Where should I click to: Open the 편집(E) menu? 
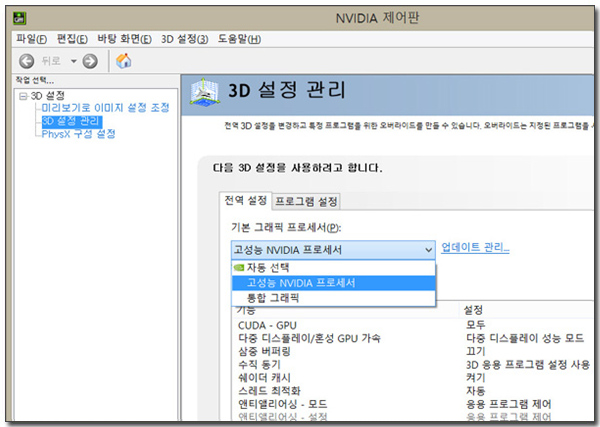tap(72, 39)
